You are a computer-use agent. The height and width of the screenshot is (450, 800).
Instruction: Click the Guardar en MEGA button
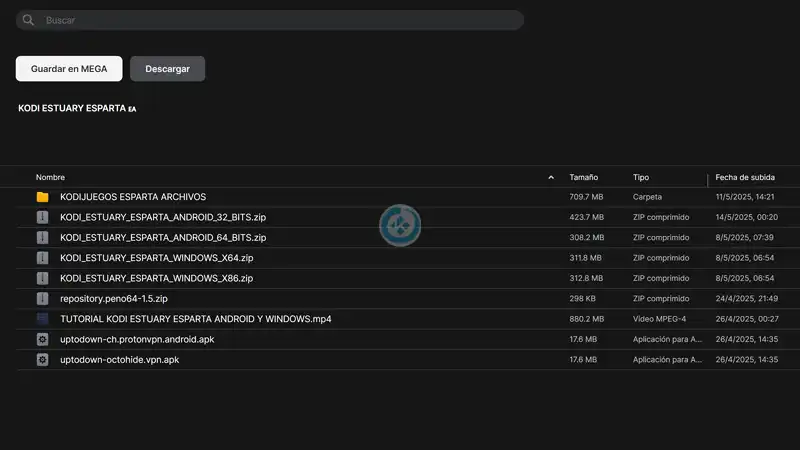coord(69,69)
